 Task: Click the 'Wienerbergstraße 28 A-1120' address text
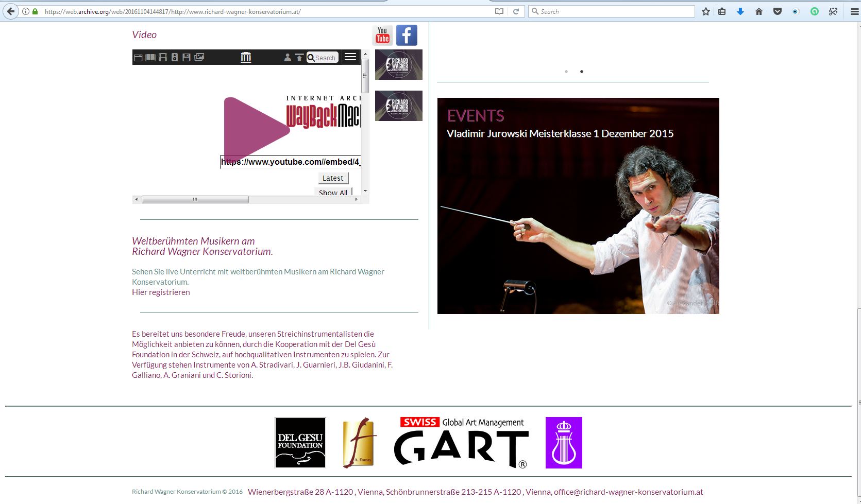pyautogui.click(x=300, y=492)
